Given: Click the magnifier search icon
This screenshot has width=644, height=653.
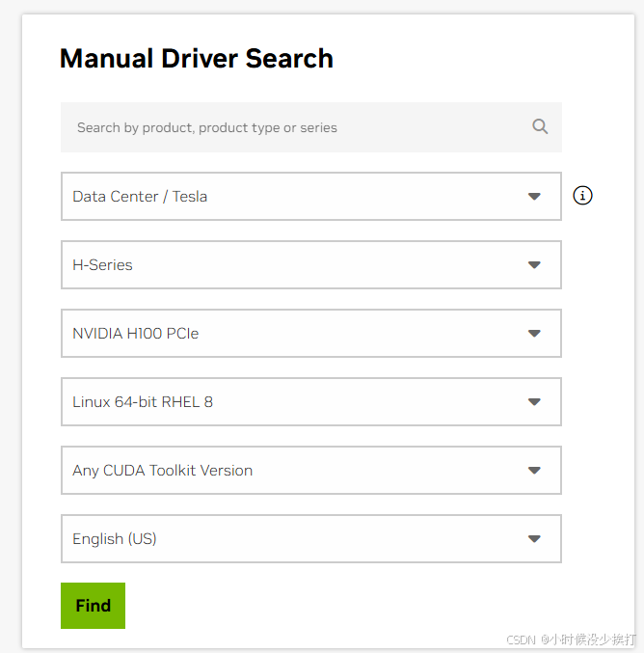Looking at the screenshot, I should 540,126.
